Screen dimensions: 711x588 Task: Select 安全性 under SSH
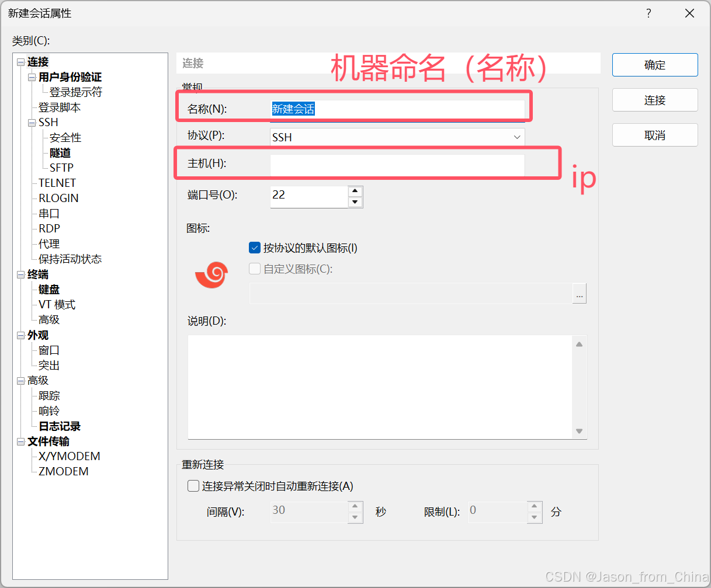(x=65, y=138)
